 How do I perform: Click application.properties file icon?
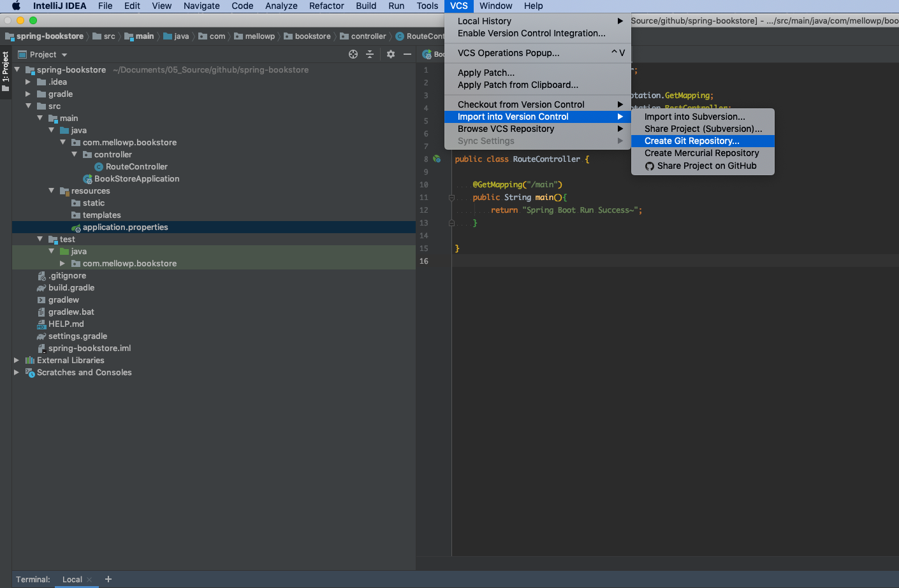76,227
